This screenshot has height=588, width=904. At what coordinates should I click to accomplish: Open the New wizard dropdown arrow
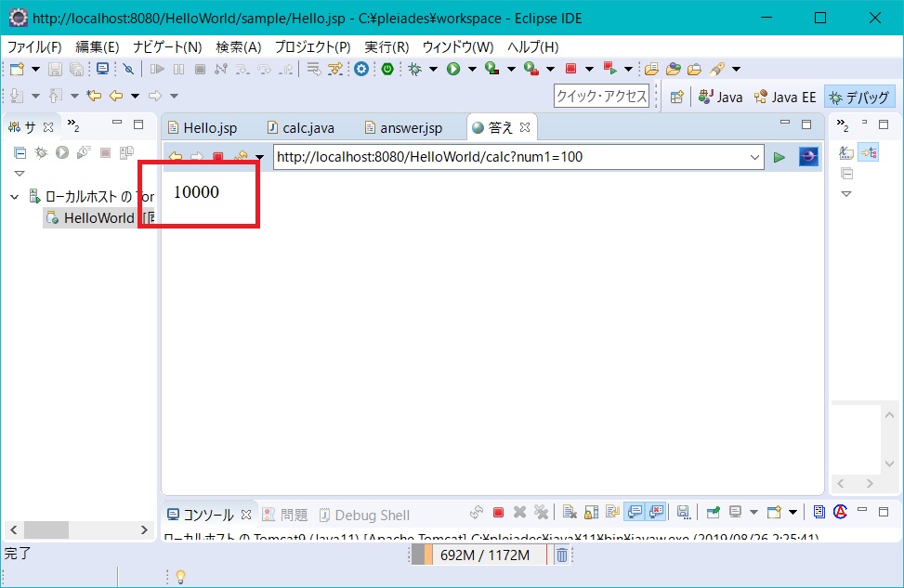coord(35,69)
